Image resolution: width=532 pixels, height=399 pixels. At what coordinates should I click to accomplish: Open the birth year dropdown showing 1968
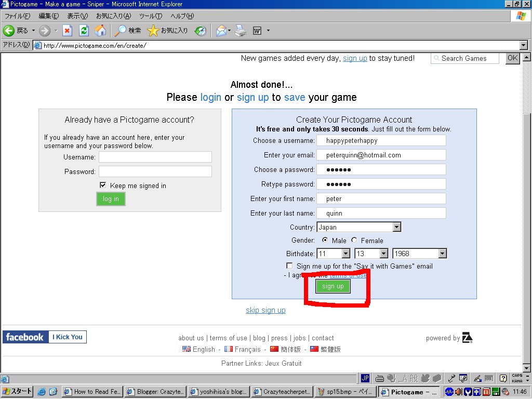click(x=419, y=254)
